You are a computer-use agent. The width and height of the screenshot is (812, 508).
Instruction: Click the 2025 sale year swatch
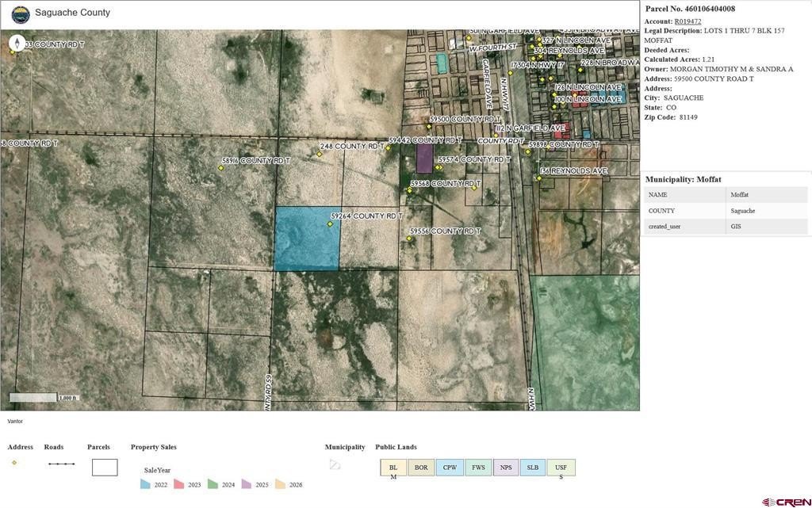247,484
